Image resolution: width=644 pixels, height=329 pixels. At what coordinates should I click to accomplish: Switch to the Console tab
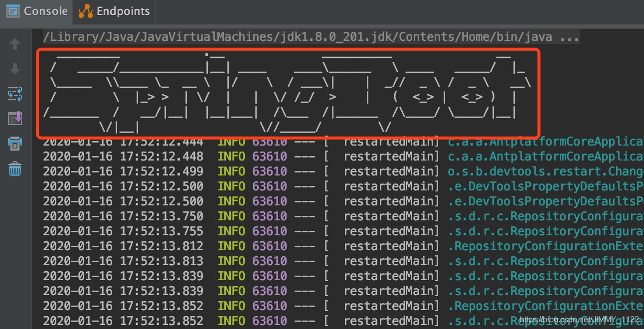(36, 11)
